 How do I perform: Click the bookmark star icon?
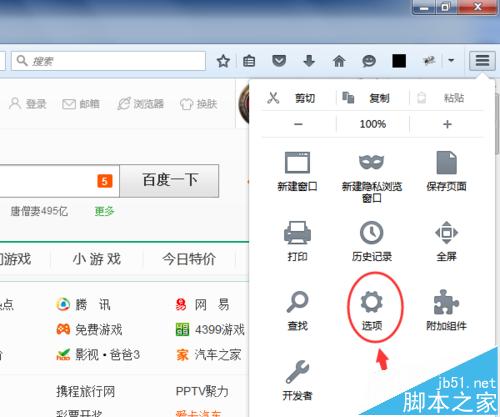click(x=223, y=61)
